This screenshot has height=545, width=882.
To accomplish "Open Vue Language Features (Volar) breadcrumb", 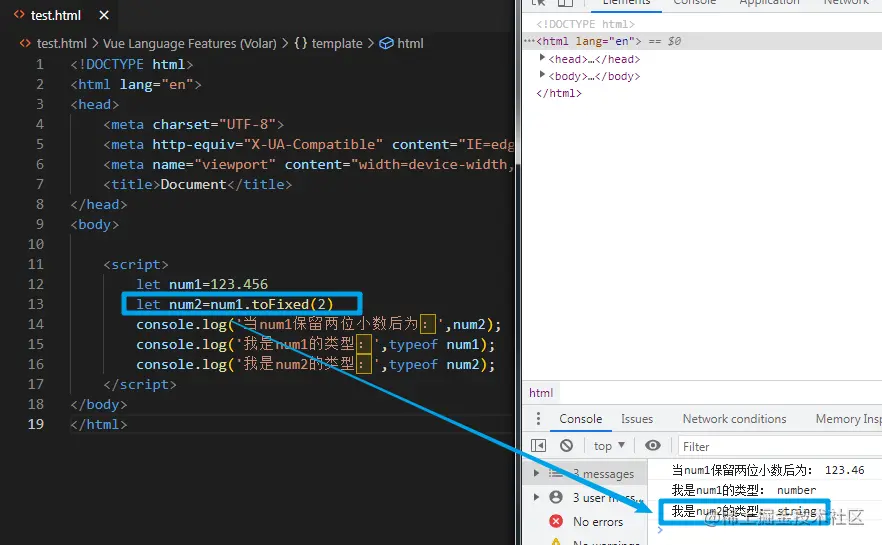I will [x=190, y=43].
